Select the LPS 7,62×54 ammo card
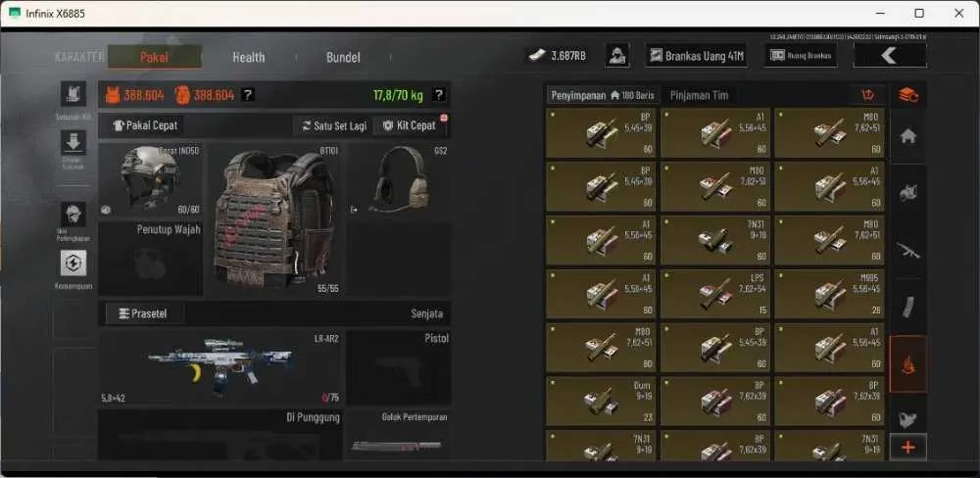This screenshot has width=980, height=478. [x=715, y=294]
